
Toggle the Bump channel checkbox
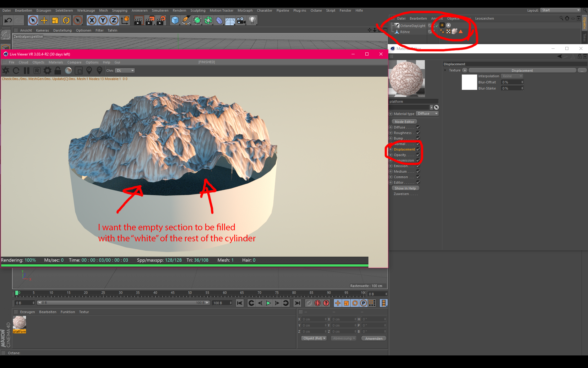(x=418, y=138)
